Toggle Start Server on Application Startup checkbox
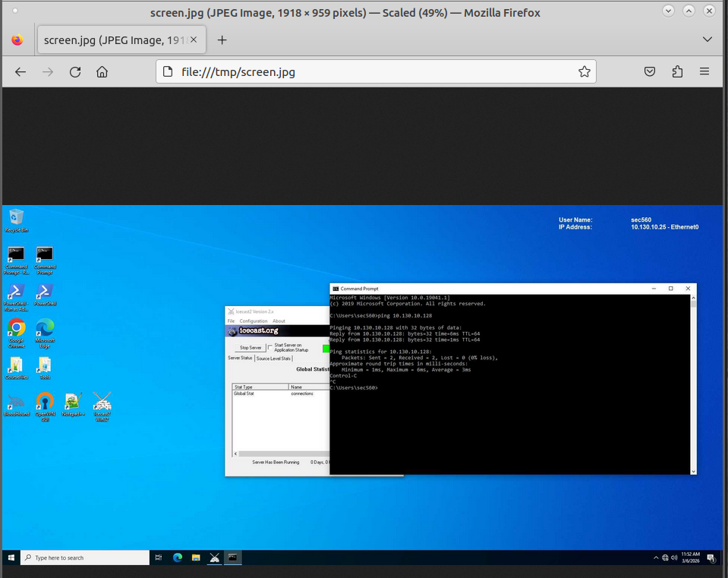728x578 pixels. 270,347
